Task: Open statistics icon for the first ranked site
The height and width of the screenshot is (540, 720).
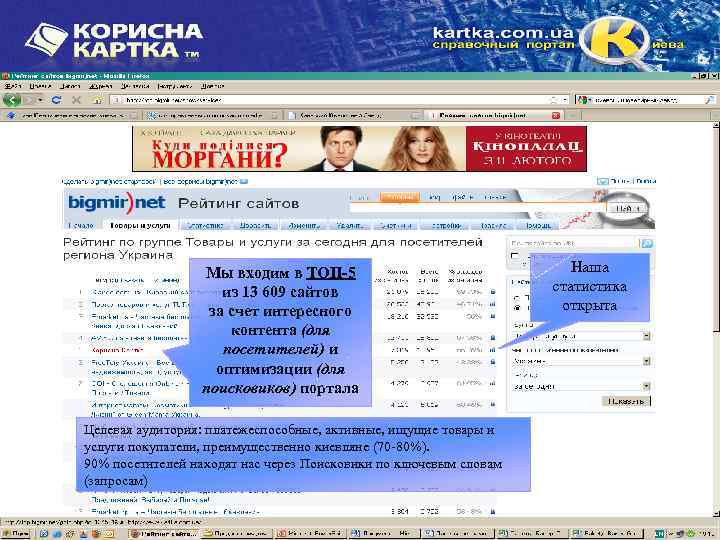Action: (493, 292)
